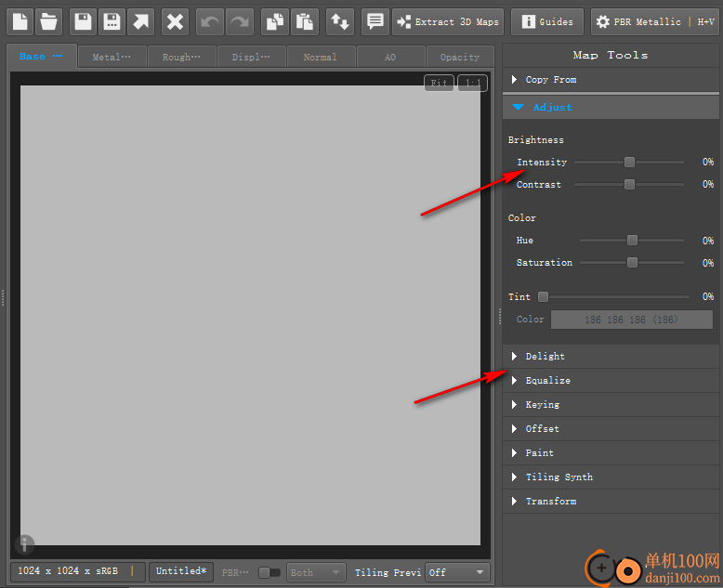
Task: Click the export arrow icon
Action: click(x=140, y=21)
